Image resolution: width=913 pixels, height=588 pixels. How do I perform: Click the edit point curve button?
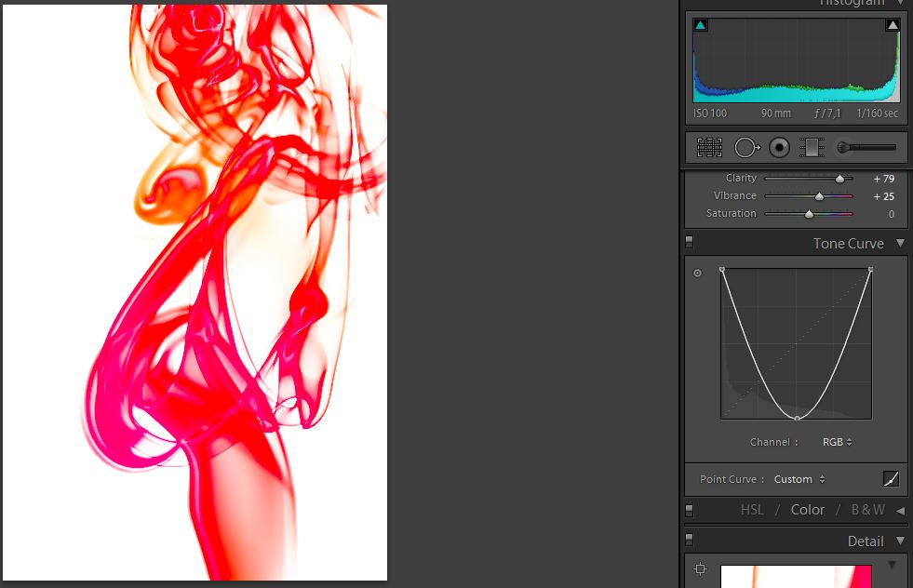[x=891, y=478]
